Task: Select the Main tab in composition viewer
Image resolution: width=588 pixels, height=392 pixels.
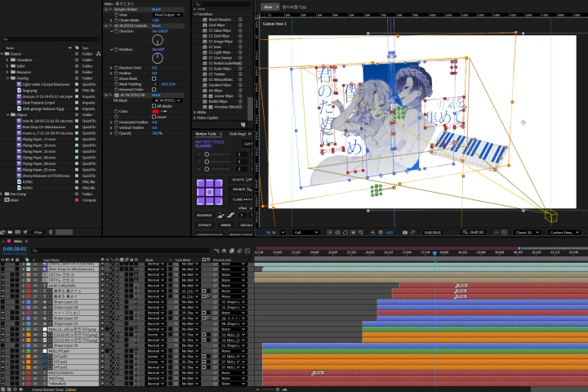Action: click(x=268, y=7)
